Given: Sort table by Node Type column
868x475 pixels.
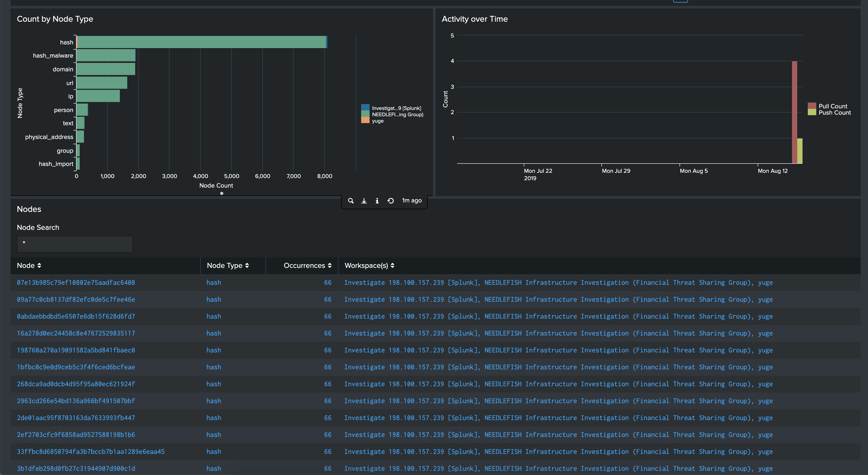Looking at the screenshot, I should (x=228, y=266).
